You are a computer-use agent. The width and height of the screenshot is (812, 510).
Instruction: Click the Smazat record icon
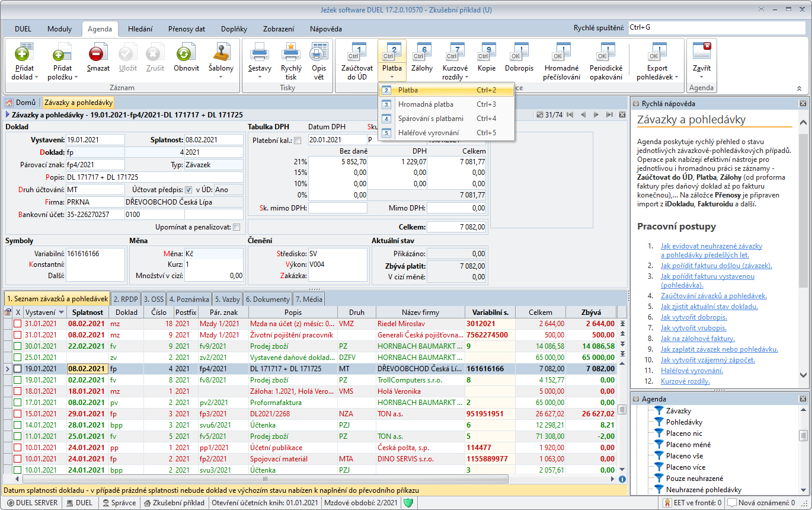tap(98, 53)
